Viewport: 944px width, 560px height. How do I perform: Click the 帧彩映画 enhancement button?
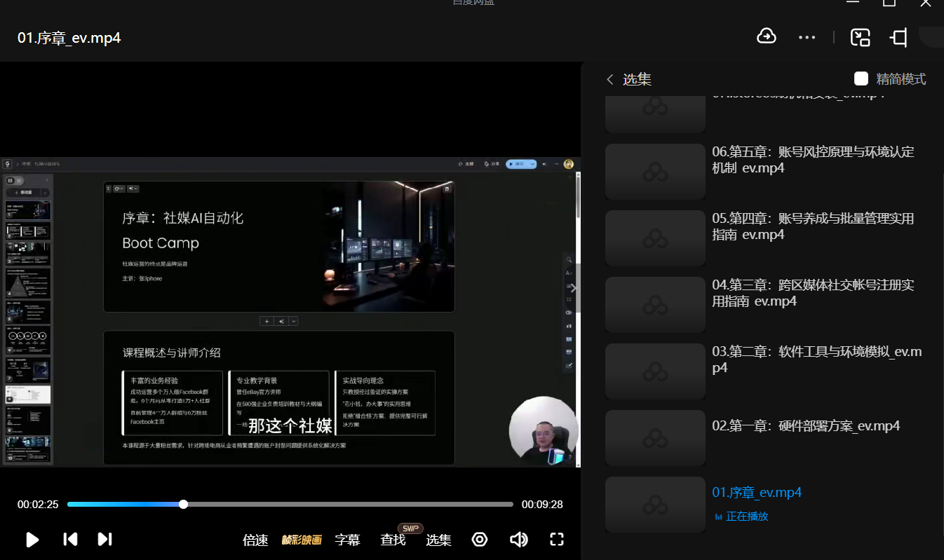tap(302, 540)
